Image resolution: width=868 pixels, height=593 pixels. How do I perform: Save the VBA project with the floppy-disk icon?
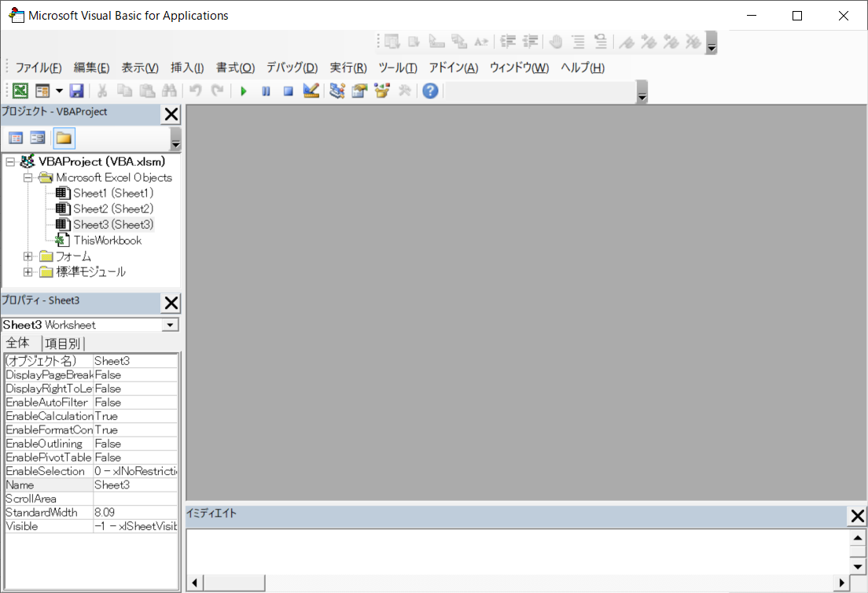pos(76,90)
